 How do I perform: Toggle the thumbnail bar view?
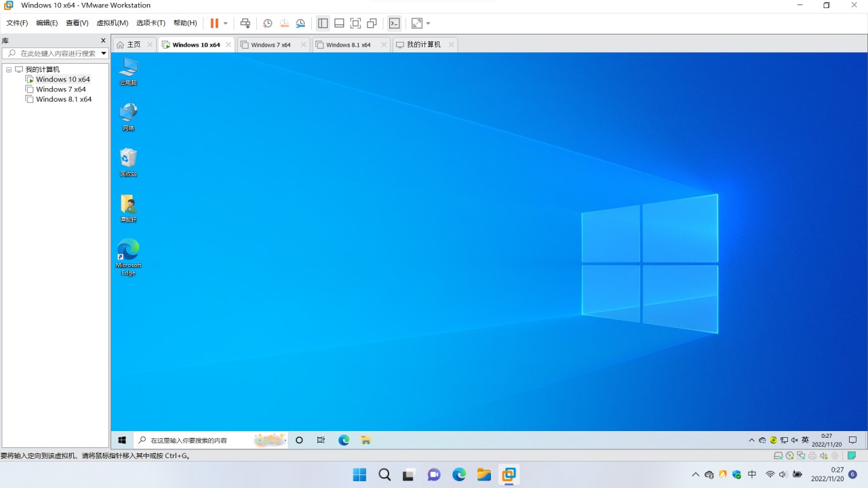[339, 23]
